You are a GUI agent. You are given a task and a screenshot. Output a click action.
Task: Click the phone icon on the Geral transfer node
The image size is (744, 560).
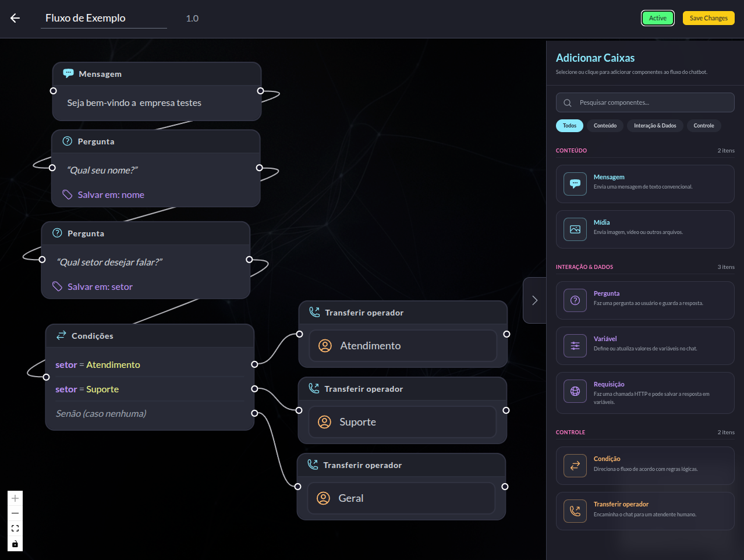point(313,465)
